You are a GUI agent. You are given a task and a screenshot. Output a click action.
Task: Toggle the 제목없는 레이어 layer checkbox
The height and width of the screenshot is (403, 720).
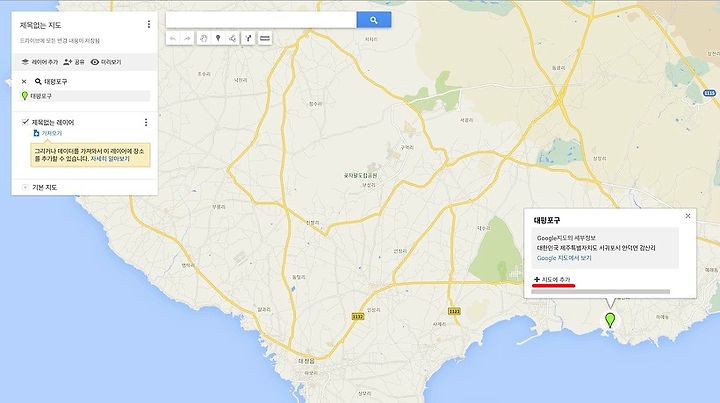coord(25,122)
